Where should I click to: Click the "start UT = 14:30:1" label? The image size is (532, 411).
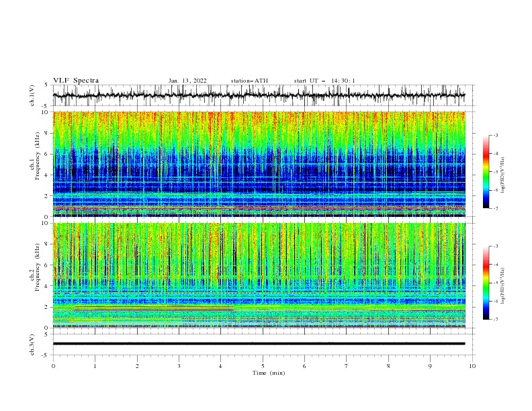point(324,81)
